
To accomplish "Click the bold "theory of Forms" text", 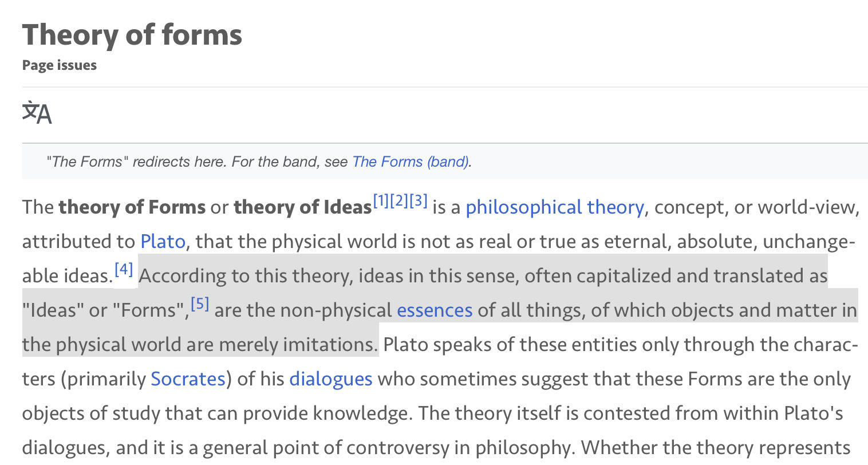I will (x=132, y=207).
